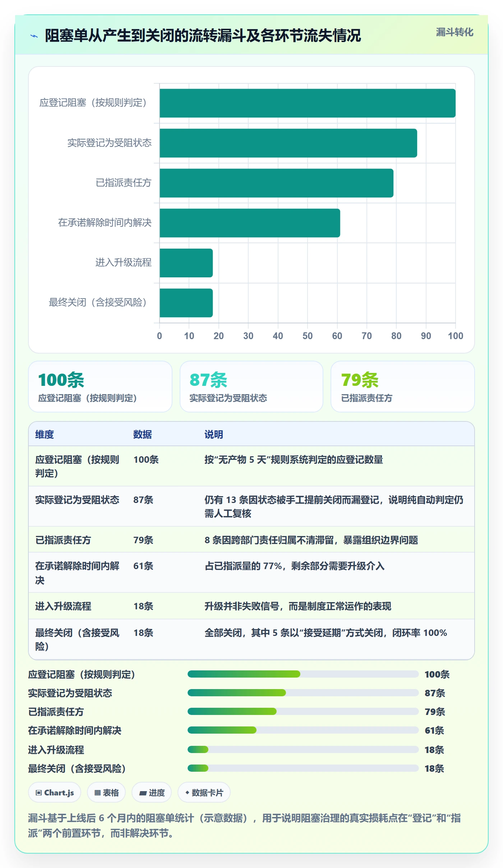503x868 pixels.
Task: Click the 数据卡片 tag chip
Action: pyautogui.click(x=204, y=792)
